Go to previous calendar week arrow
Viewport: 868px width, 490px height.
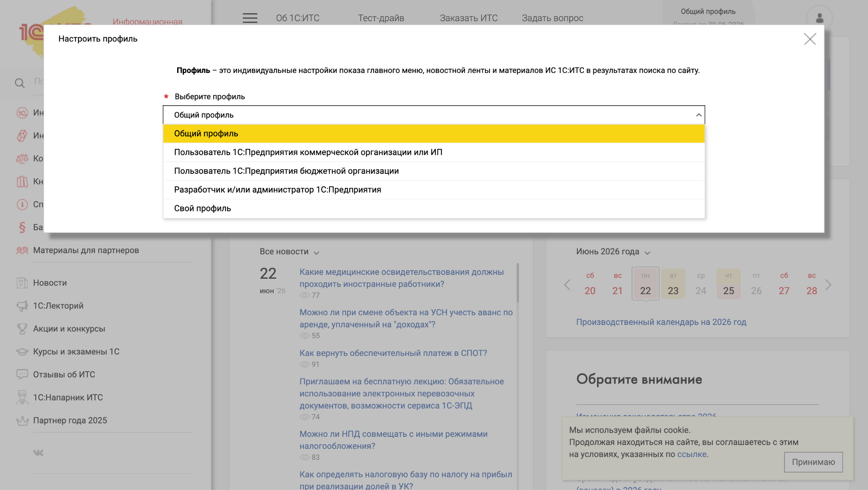click(567, 285)
